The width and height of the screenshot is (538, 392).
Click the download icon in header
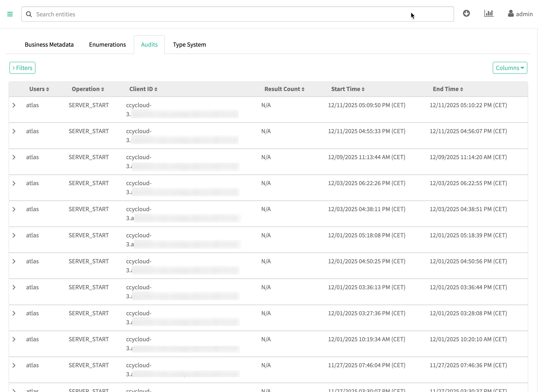click(466, 14)
